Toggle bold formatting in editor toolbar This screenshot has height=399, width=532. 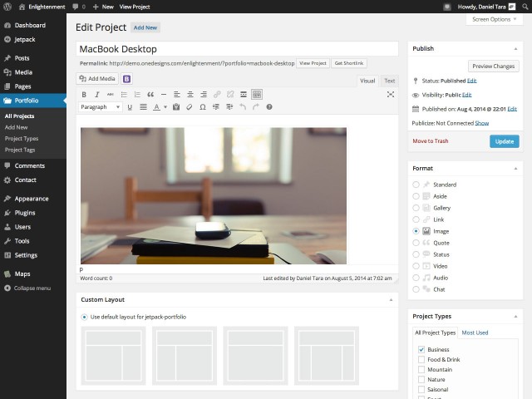point(84,95)
